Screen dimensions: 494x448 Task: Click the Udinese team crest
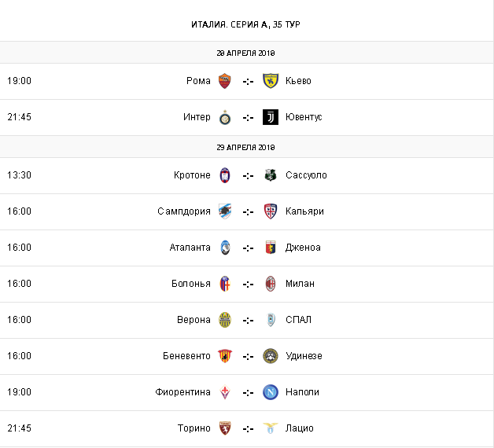coord(271,356)
